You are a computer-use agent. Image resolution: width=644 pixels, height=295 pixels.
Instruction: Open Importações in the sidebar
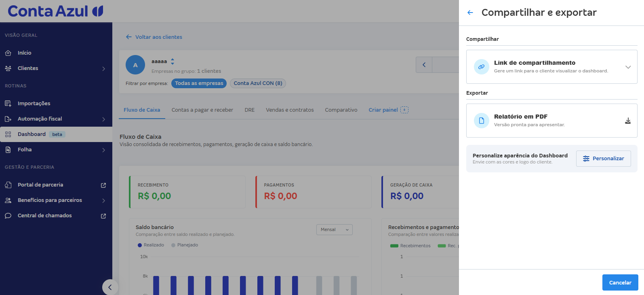tap(56, 104)
